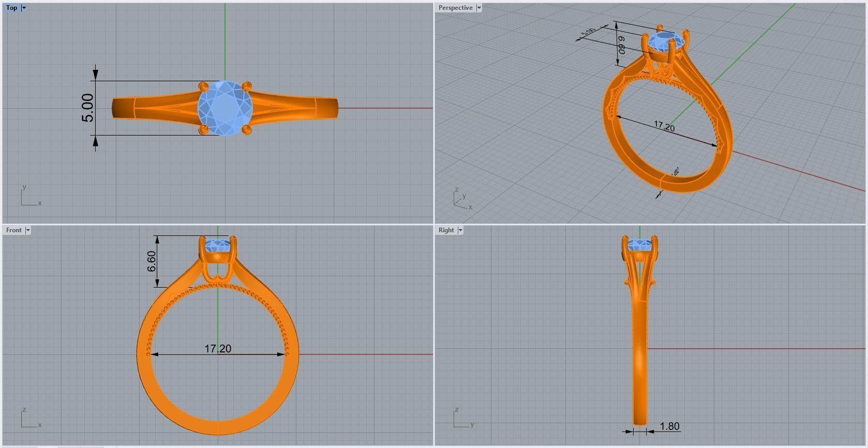Image resolution: width=868 pixels, height=448 pixels.
Task: Select the 17.20 dimension in Perspective view
Action: [664, 126]
